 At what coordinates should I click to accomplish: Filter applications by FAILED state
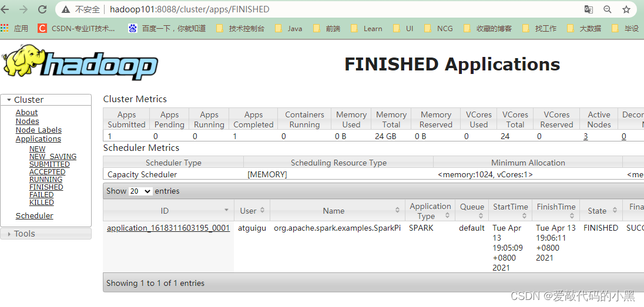[x=42, y=194]
